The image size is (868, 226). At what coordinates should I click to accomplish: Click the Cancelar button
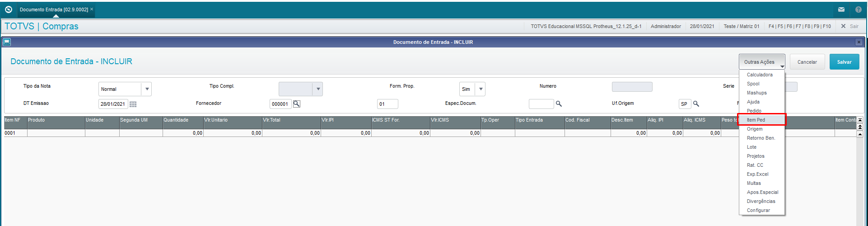point(807,62)
